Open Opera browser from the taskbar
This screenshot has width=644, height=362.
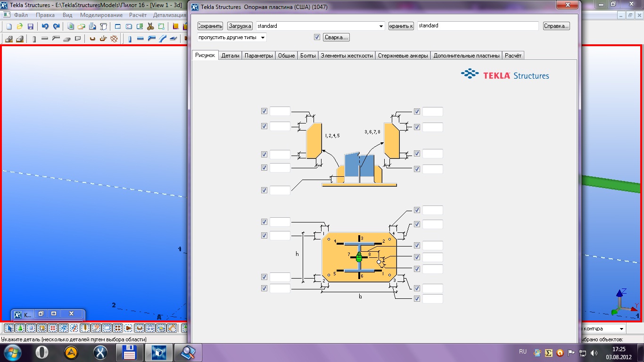41,352
